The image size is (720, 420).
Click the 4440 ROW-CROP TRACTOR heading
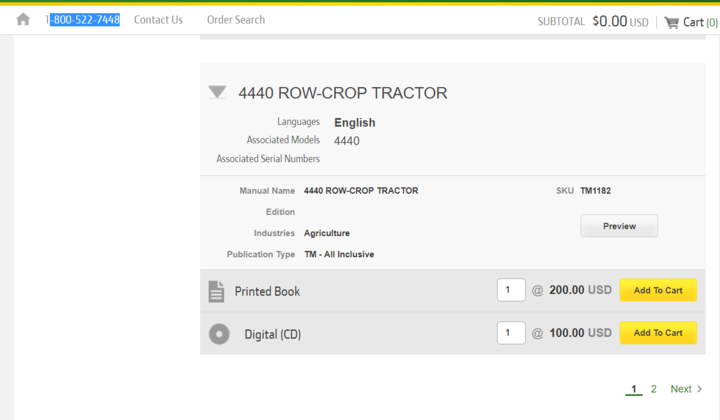[343, 93]
